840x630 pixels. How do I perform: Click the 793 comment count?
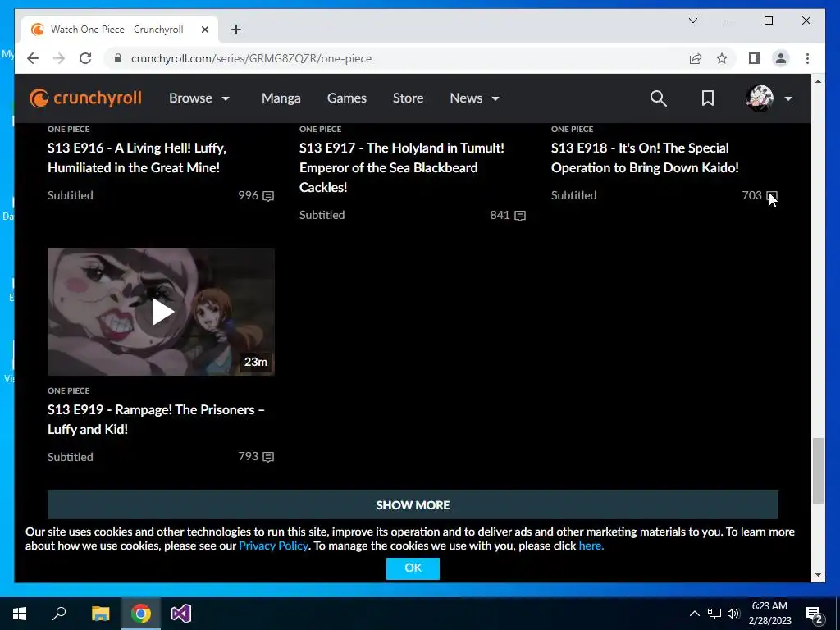[x=248, y=456]
